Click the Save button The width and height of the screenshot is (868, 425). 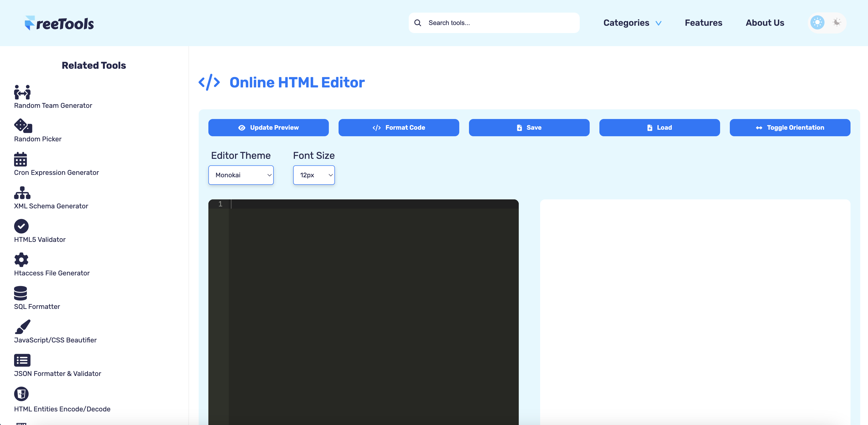[x=529, y=127]
